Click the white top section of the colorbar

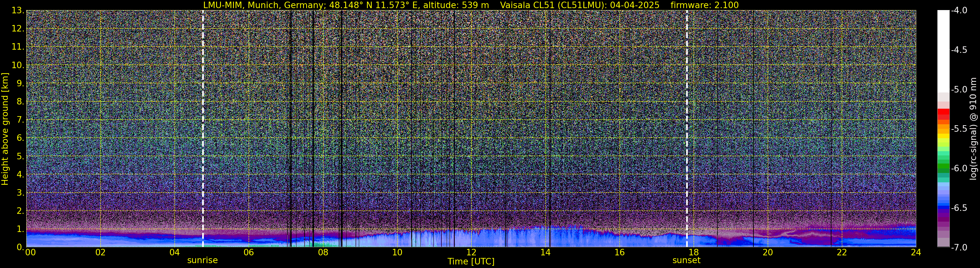(943, 51)
